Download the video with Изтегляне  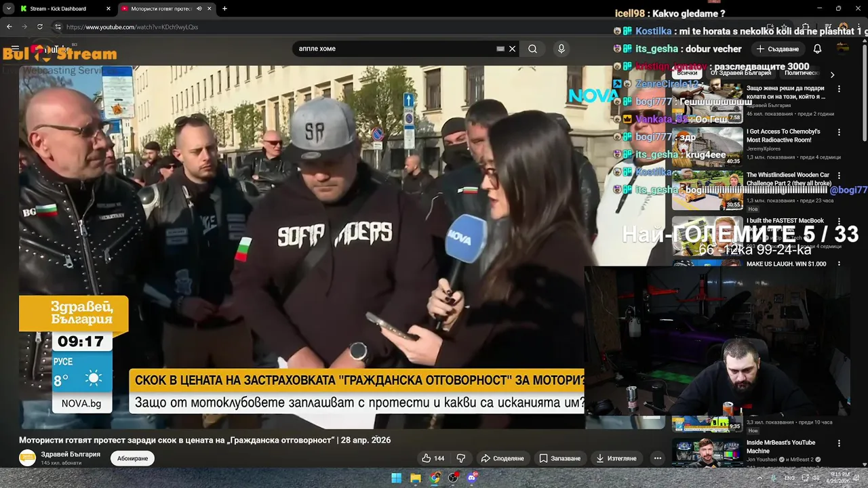click(616, 458)
